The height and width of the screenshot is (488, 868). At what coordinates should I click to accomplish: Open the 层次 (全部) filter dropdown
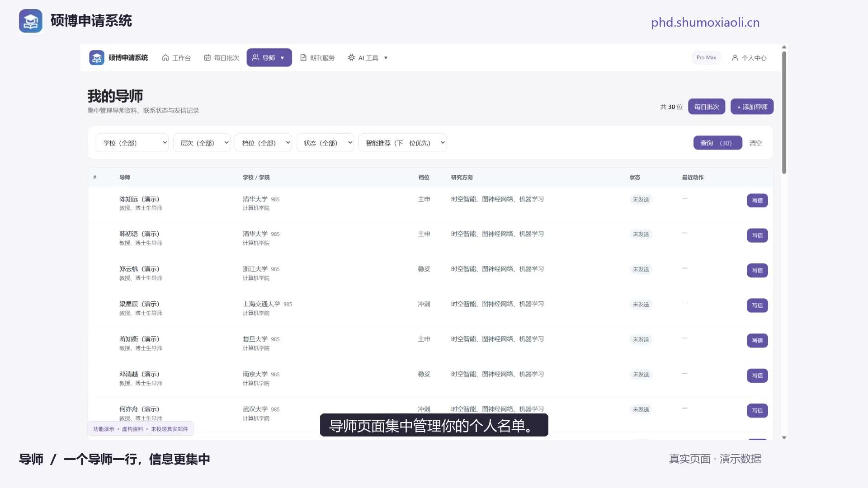coord(202,143)
